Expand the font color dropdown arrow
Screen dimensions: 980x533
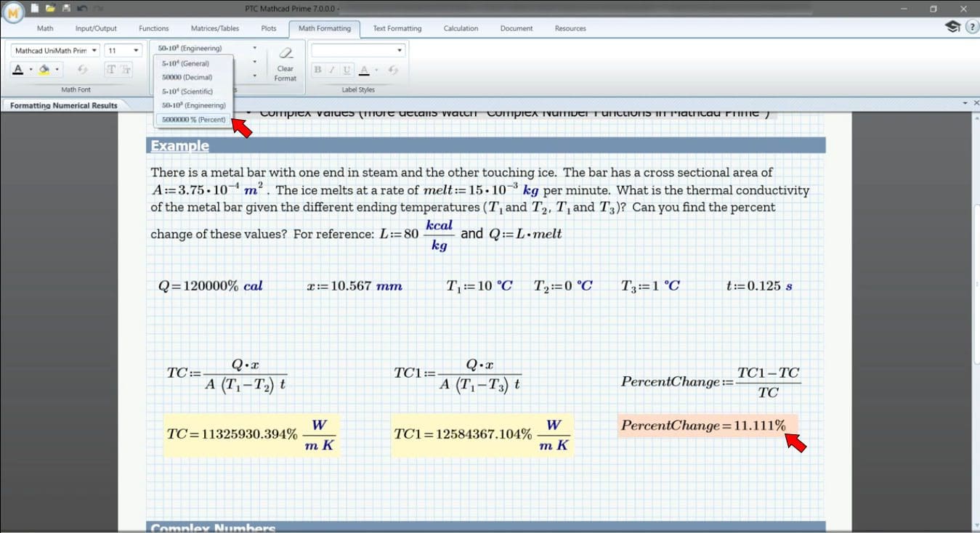tap(31, 70)
